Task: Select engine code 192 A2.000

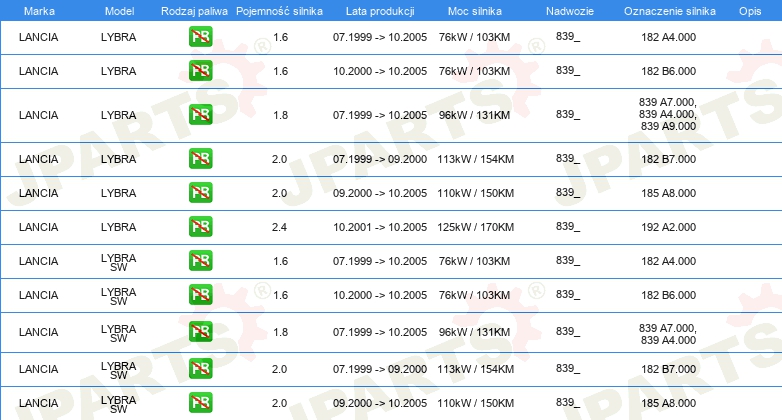Action: point(668,227)
